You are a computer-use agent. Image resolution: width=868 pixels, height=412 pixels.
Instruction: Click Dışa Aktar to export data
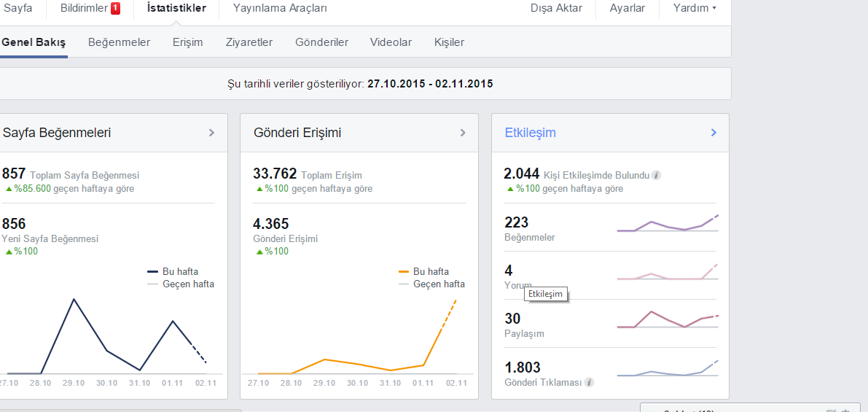(x=556, y=8)
